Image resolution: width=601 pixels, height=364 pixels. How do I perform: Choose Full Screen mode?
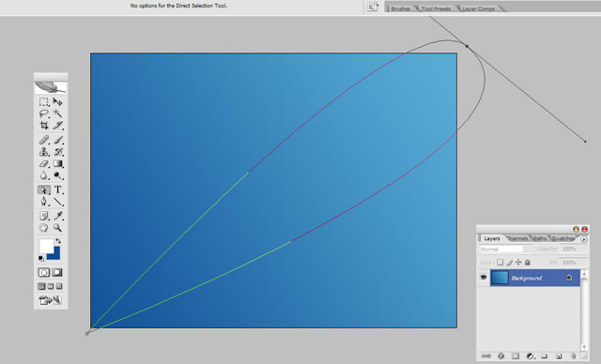[59, 286]
